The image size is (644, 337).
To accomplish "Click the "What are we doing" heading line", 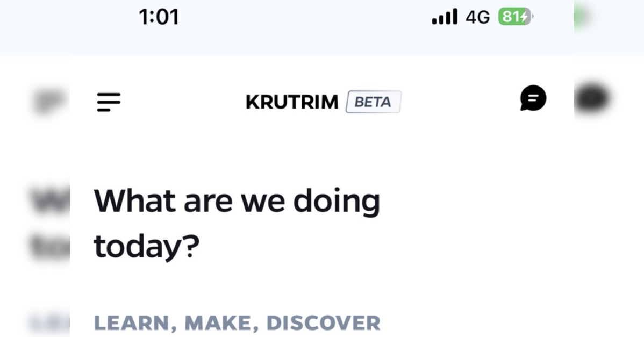I will 237,201.
